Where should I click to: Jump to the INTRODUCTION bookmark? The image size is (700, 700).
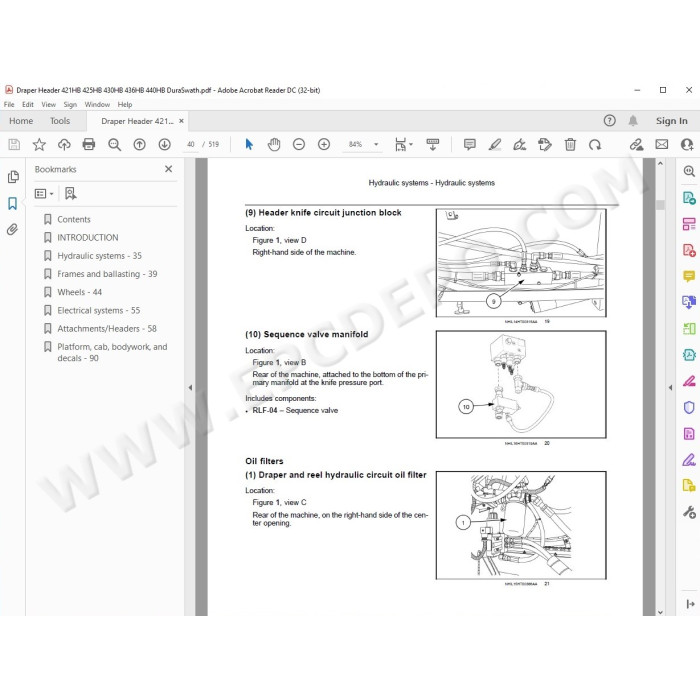pyautogui.click(x=88, y=238)
